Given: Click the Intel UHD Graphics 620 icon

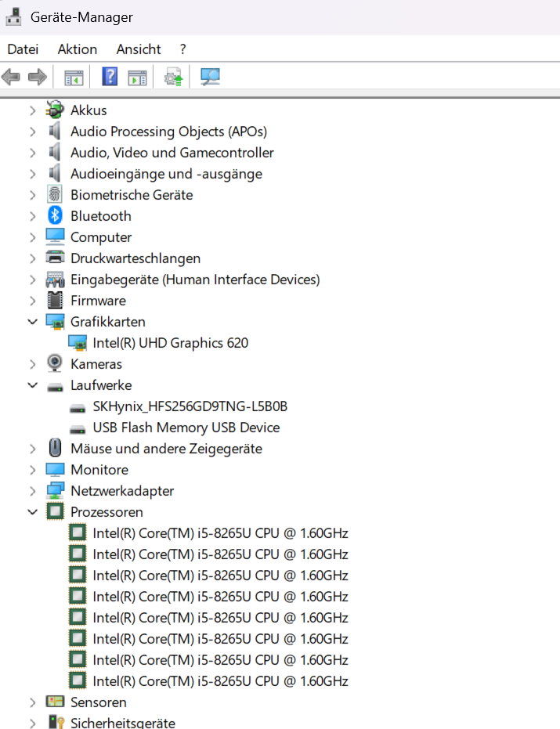Looking at the screenshot, I should 78,343.
